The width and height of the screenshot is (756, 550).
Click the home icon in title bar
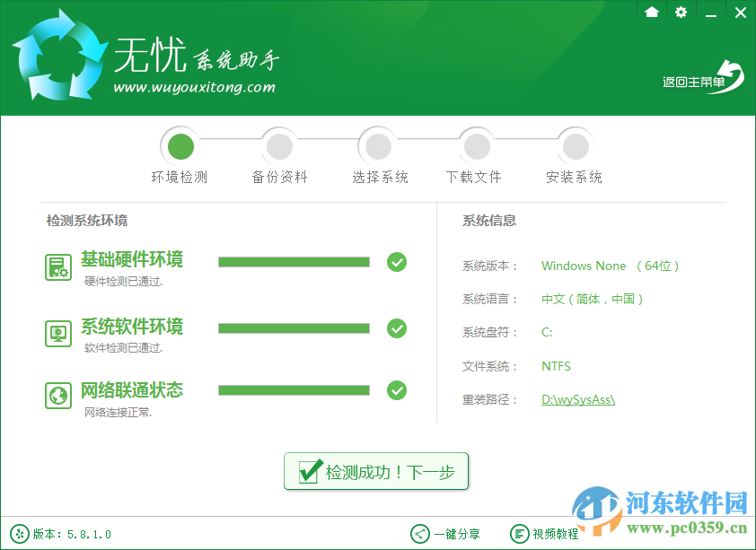(x=651, y=13)
